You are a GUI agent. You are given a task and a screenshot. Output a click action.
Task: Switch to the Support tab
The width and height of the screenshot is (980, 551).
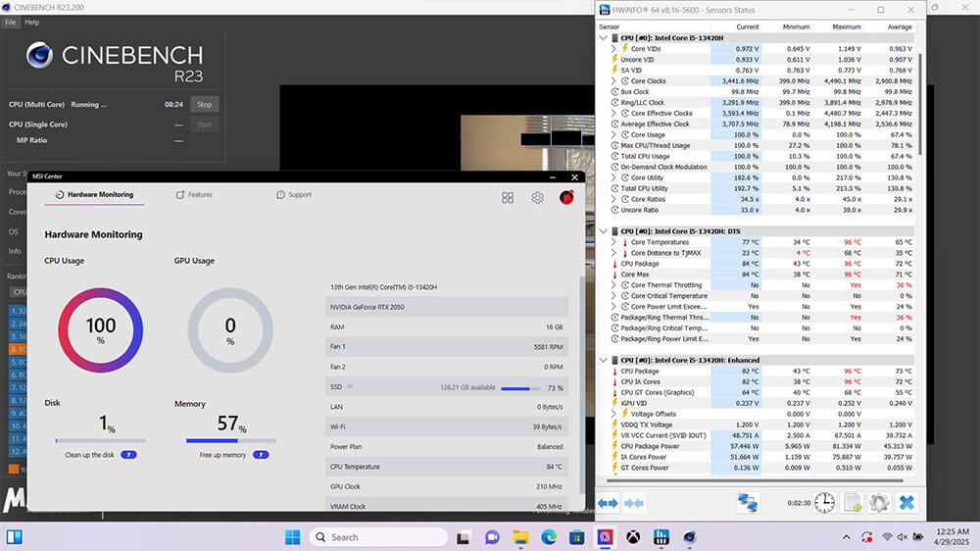[294, 194]
